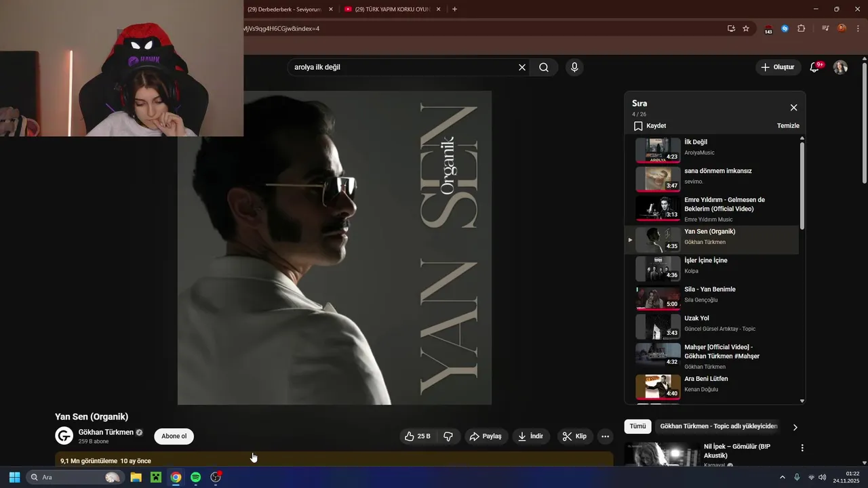
Task: Open File Explorer from taskbar
Action: click(x=136, y=477)
